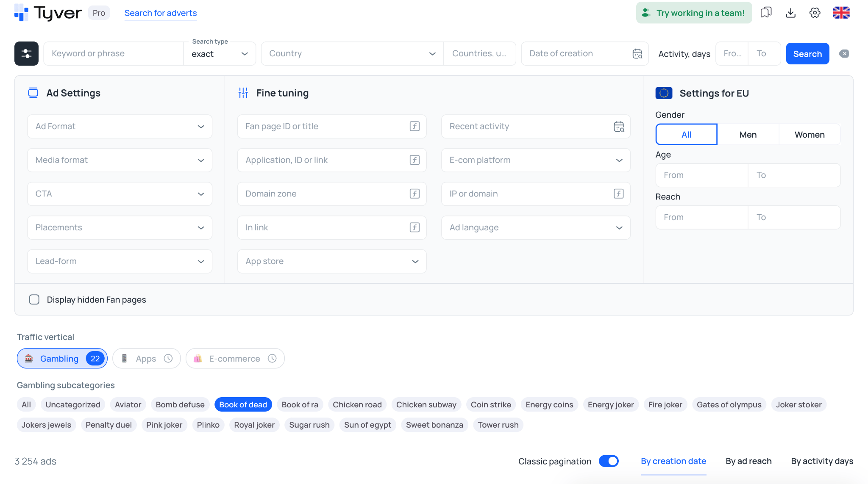Sort results By activity days
Image resolution: width=868 pixels, height=484 pixels.
[x=822, y=461]
